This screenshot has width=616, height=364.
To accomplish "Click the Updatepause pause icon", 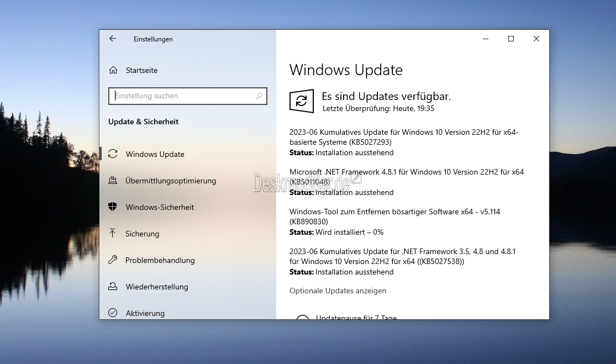I will (303, 317).
